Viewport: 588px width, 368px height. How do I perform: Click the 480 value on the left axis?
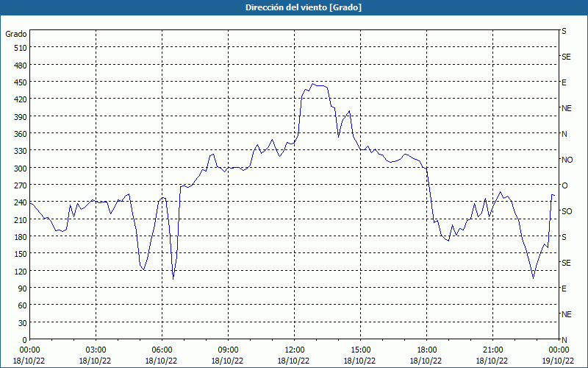pos(21,66)
